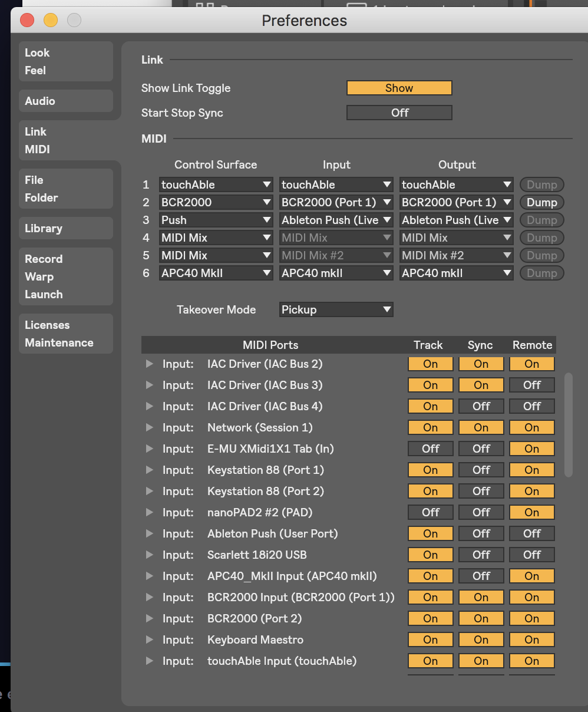Open the touchAble control surface dropdown
Image resolution: width=588 pixels, height=712 pixels.
(x=216, y=184)
